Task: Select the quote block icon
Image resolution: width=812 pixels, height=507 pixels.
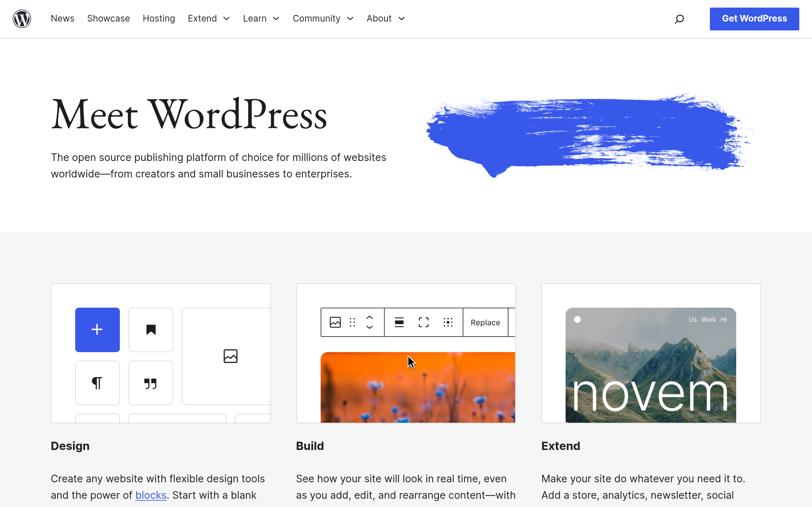Action: (x=150, y=382)
